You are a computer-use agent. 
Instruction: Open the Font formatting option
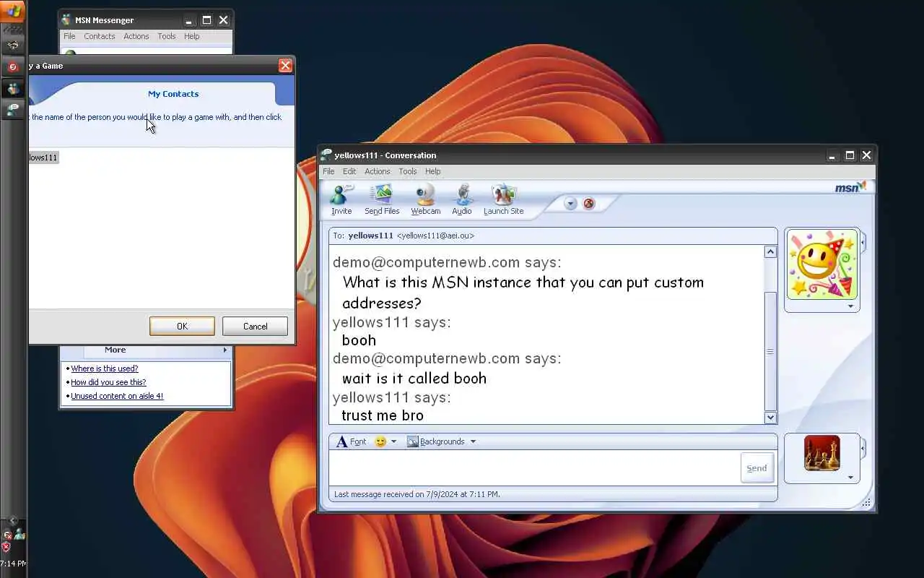[x=351, y=441]
